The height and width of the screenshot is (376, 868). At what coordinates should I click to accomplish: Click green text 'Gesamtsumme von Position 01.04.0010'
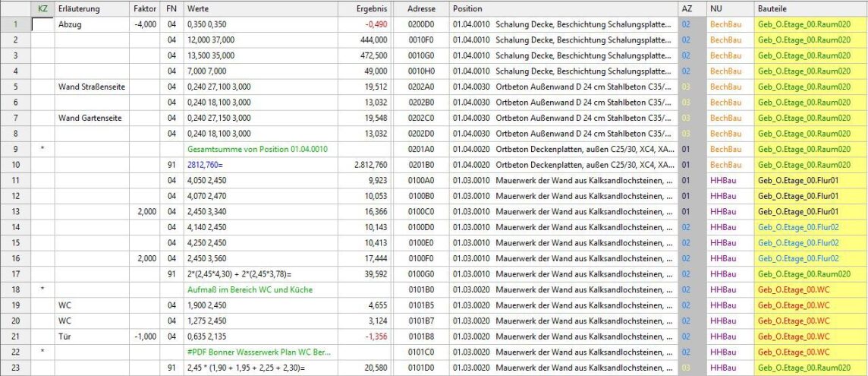point(257,149)
